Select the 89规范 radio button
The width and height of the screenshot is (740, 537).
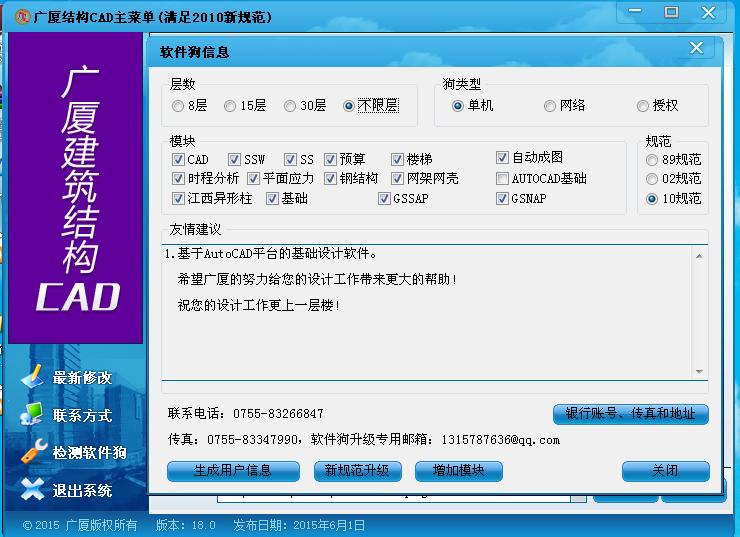tap(652, 160)
